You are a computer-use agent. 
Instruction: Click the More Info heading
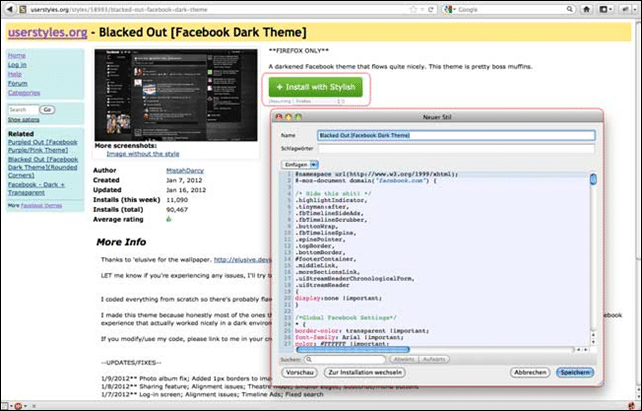point(121,242)
